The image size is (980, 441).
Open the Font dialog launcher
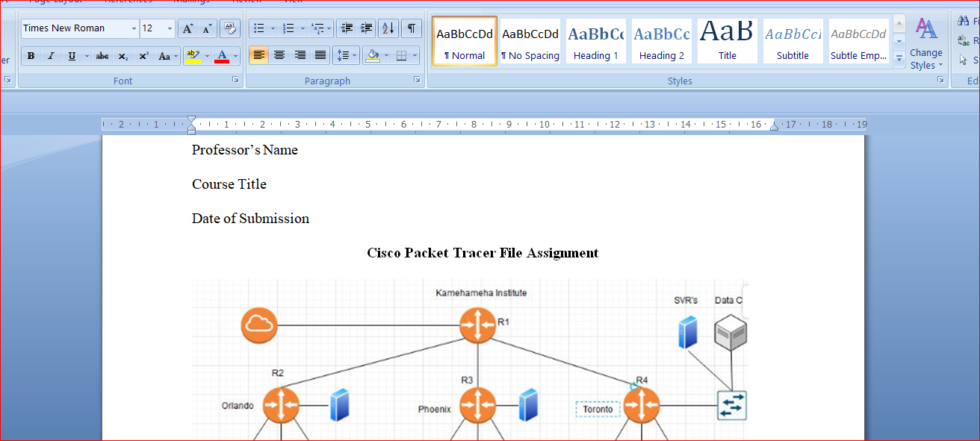235,79
